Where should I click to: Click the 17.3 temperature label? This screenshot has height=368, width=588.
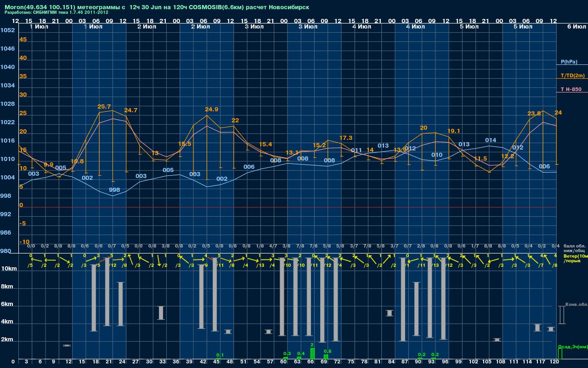tap(346, 138)
